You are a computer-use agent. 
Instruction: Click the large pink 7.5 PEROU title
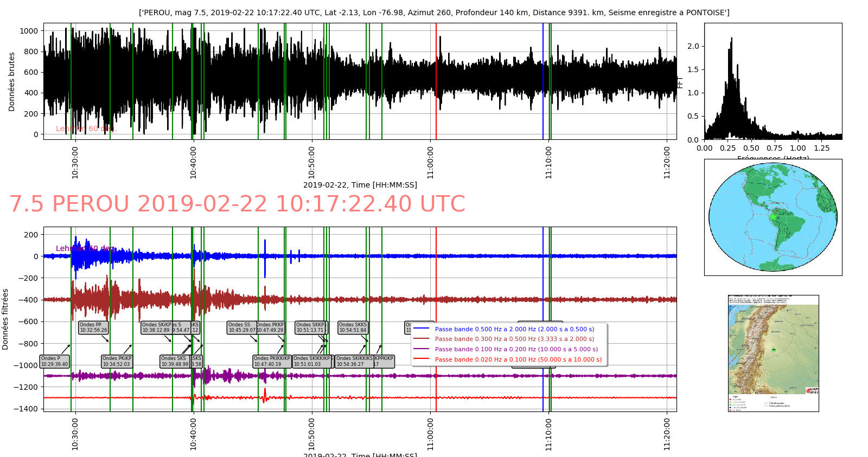click(x=237, y=204)
